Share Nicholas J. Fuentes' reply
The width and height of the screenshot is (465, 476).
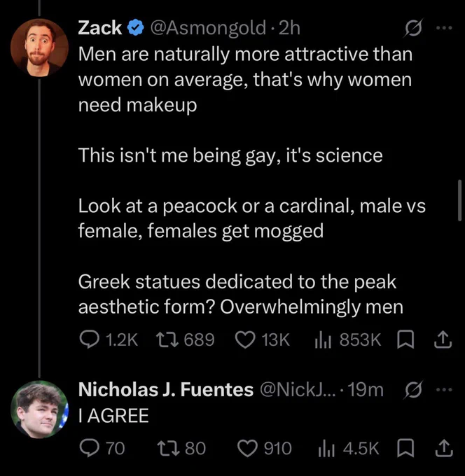click(443, 448)
